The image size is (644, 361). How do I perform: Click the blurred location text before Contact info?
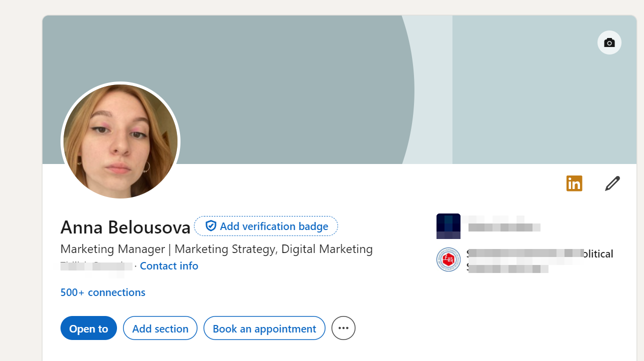[x=96, y=266]
